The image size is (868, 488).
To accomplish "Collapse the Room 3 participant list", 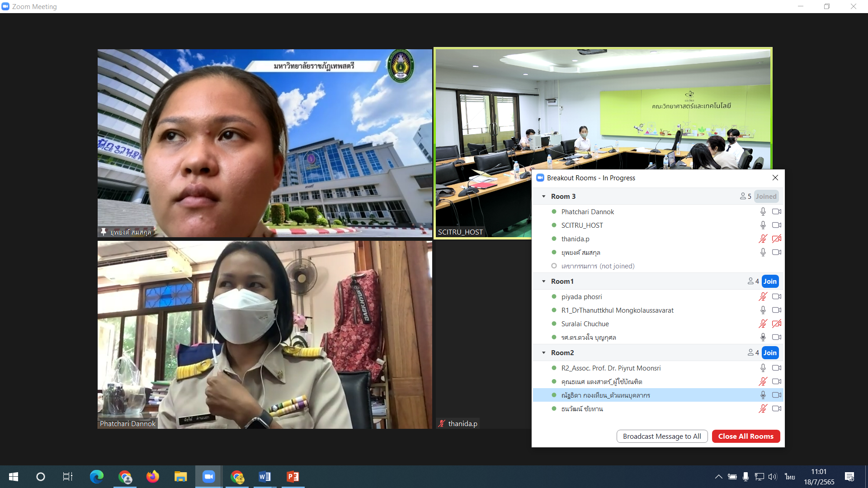I will click(544, 197).
